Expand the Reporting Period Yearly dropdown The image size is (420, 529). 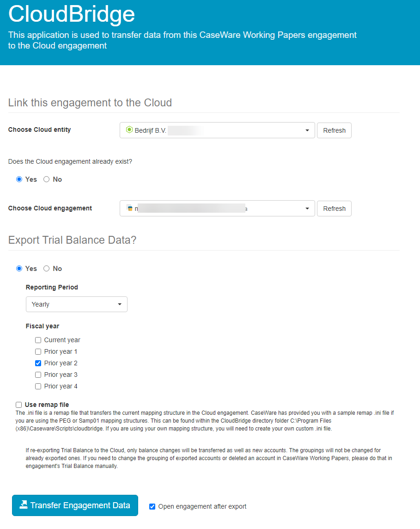point(77,304)
